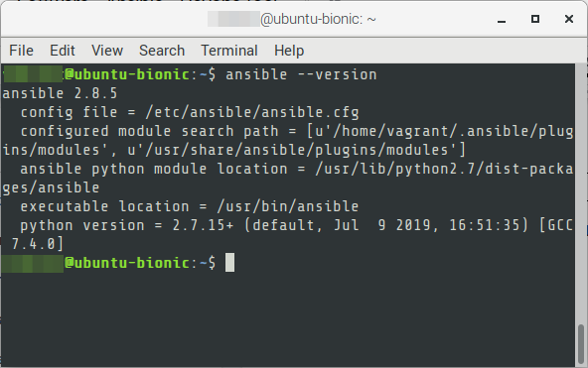Minimize the terminal window
588x368 pixels.
[x=502, y=20]
